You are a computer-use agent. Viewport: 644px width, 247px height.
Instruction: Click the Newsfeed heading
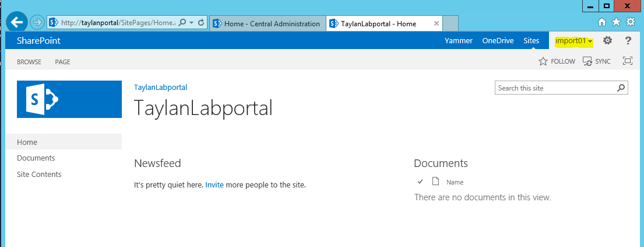click(157, 163)
